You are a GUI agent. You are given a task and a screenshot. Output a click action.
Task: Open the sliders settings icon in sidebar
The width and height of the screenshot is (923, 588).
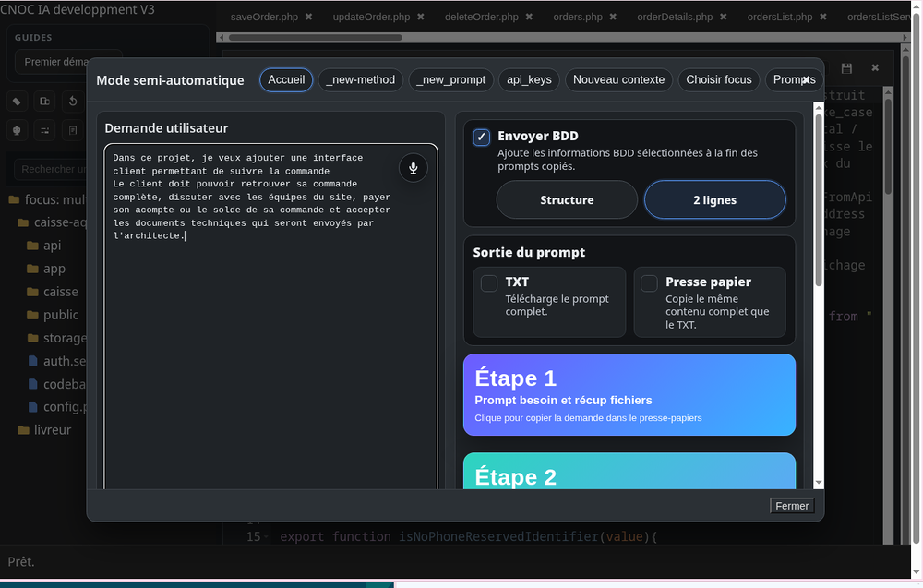(x=44, y=131)
